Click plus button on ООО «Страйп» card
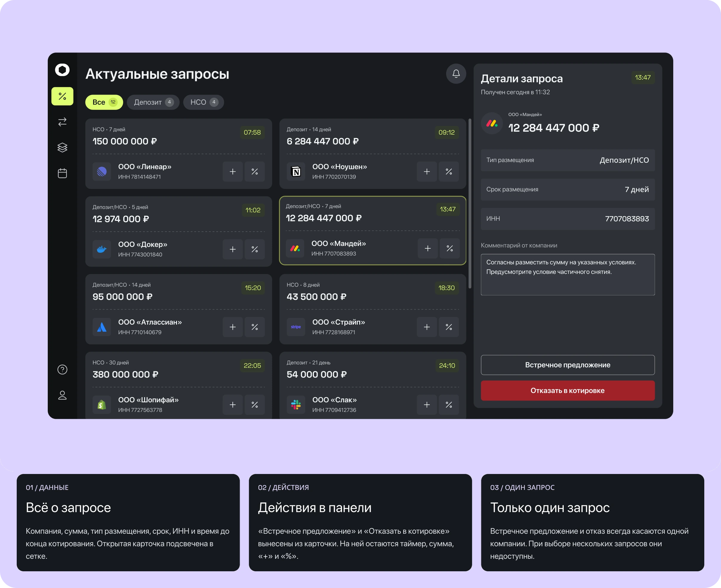The width and height of the screenshot is (721, 588). (427, 327)
